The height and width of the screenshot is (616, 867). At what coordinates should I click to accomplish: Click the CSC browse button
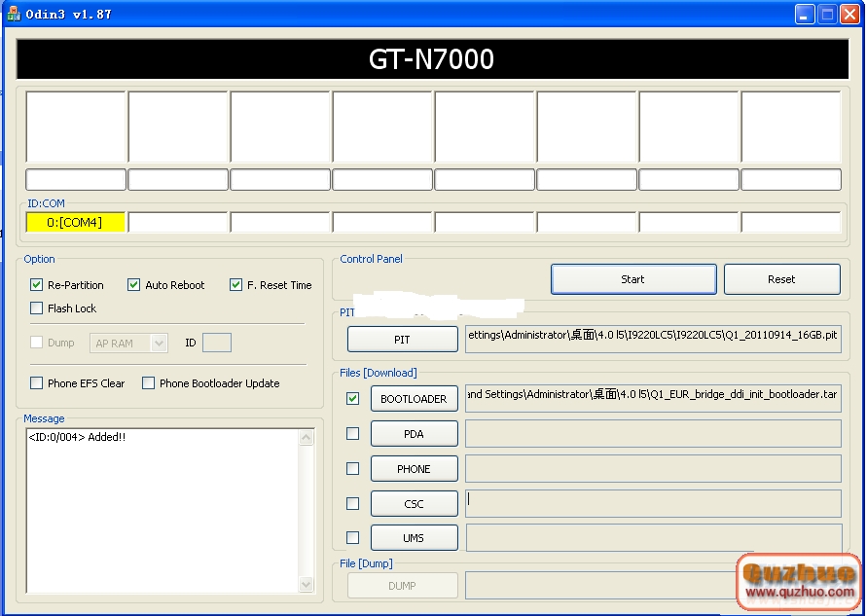pos(415,504)
